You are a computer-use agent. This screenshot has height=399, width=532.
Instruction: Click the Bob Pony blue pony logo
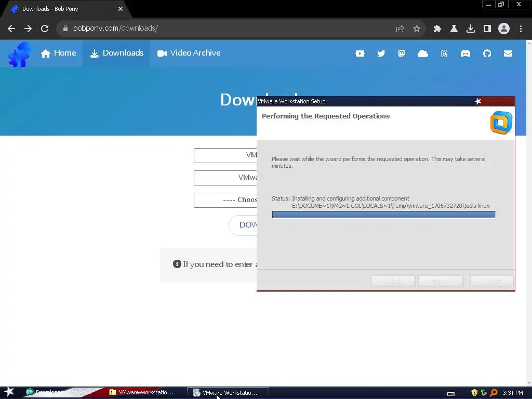coord(19,54)
